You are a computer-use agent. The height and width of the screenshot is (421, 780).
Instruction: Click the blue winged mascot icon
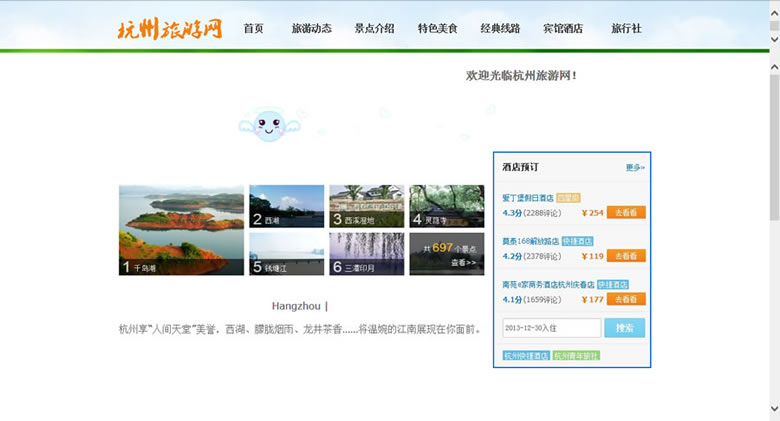pyautogui.click(x=267, y=124)
